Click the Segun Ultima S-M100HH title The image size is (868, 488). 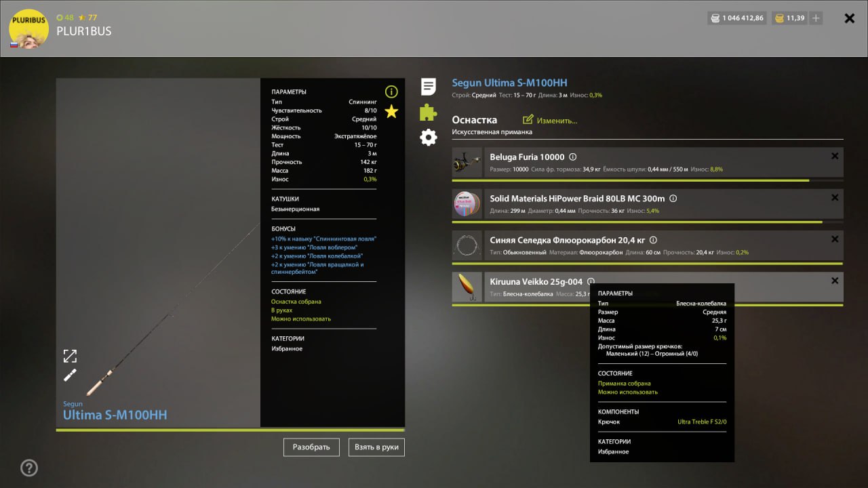pyautogui.click(x=509, y=83)
